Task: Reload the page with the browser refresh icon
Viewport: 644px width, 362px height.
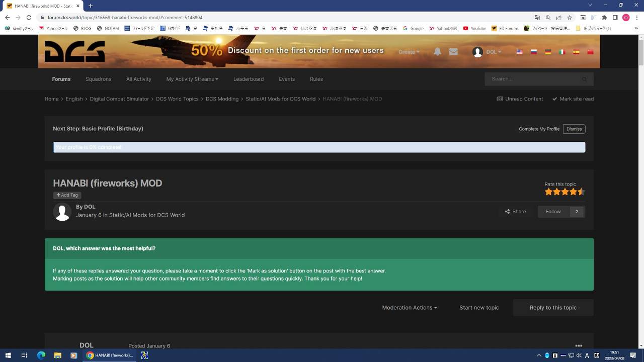Action: pos(29,17)
